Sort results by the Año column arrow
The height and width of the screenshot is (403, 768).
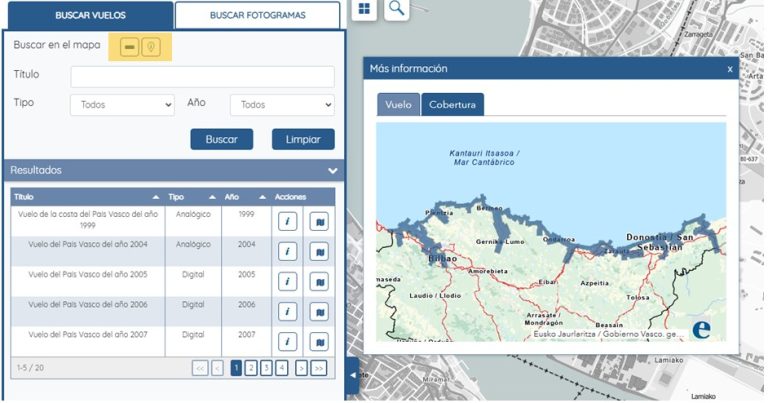click(x=263, y=197)
